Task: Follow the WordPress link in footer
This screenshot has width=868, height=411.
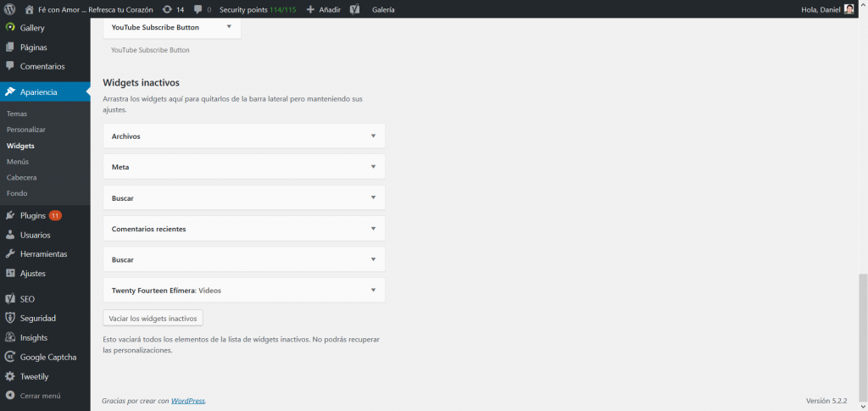Action: pos(187,401)
